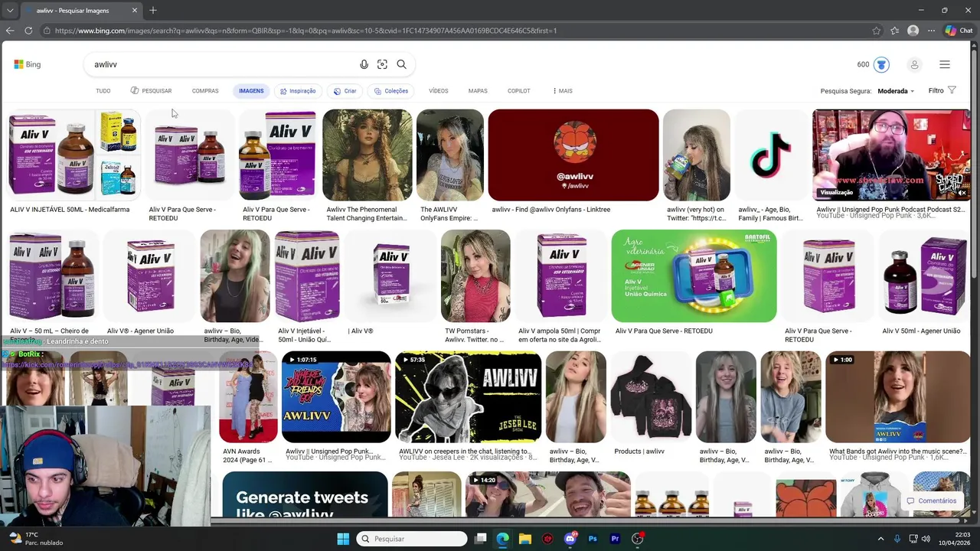
Task: Click the voice search microphone icon
Action: (x=364, y=64)
